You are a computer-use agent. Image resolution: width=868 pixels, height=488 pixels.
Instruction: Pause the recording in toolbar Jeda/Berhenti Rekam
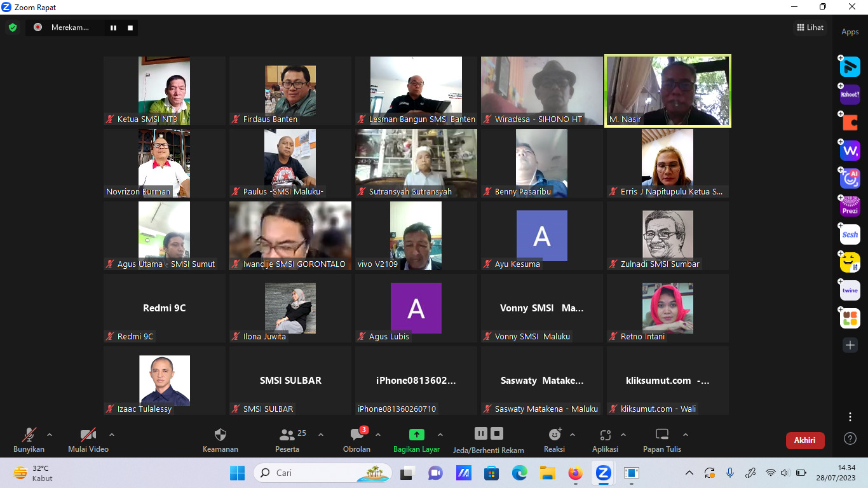(x=481, y=433)
